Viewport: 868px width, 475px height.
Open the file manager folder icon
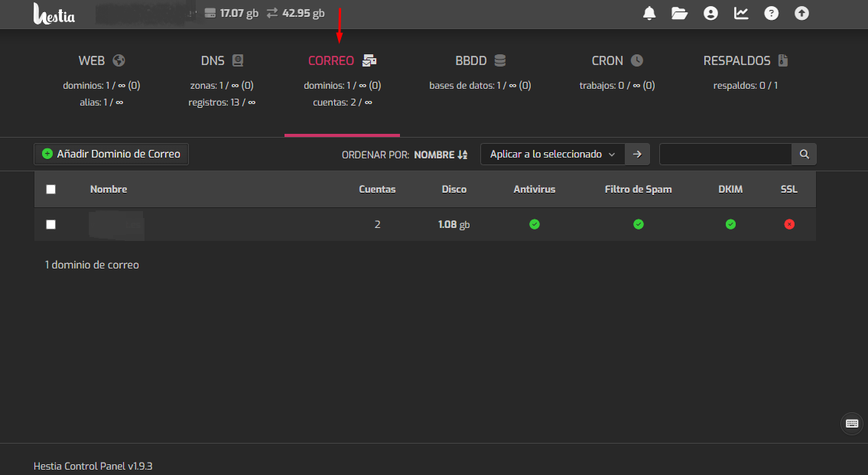pyautogui.click(x=679, y=13)
